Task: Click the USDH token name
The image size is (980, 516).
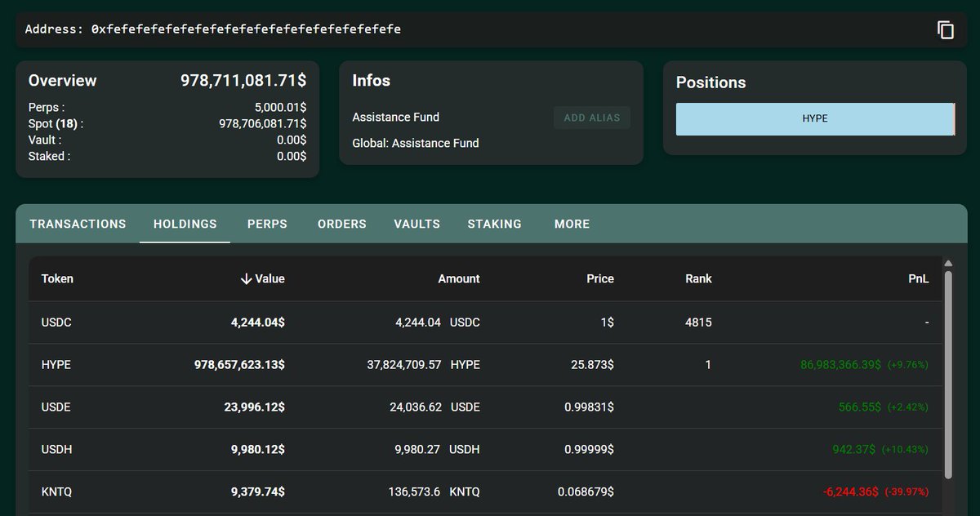Action: (x=56, y=450)
